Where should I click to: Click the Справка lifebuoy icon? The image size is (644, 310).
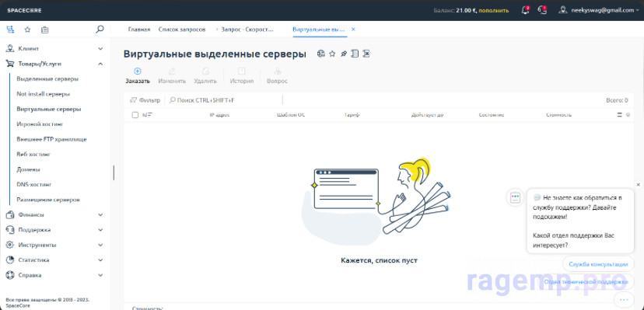click(10, 275)
